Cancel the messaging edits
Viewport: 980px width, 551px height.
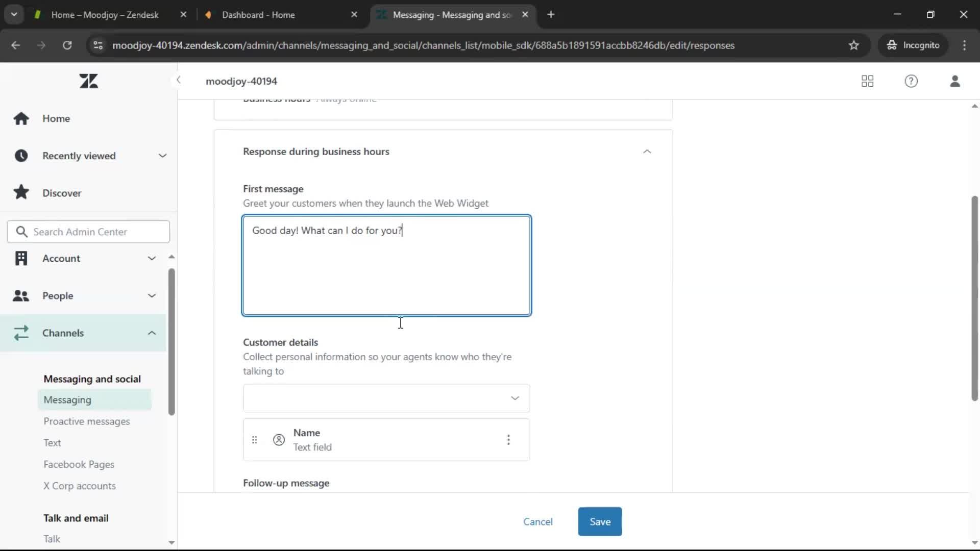(x=537, y=521)
